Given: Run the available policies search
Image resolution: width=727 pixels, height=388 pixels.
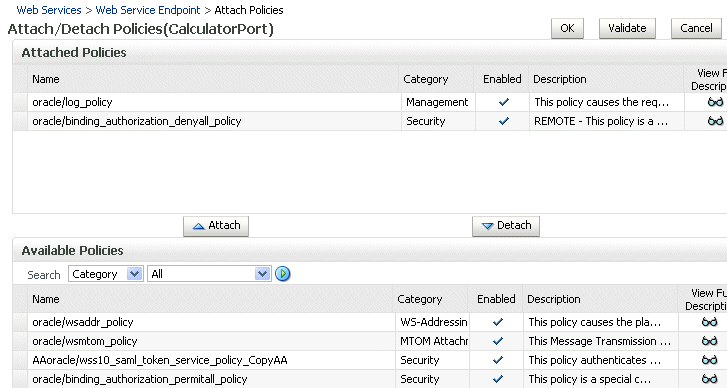Looking at the screenshot, I should tap(282, 274).
